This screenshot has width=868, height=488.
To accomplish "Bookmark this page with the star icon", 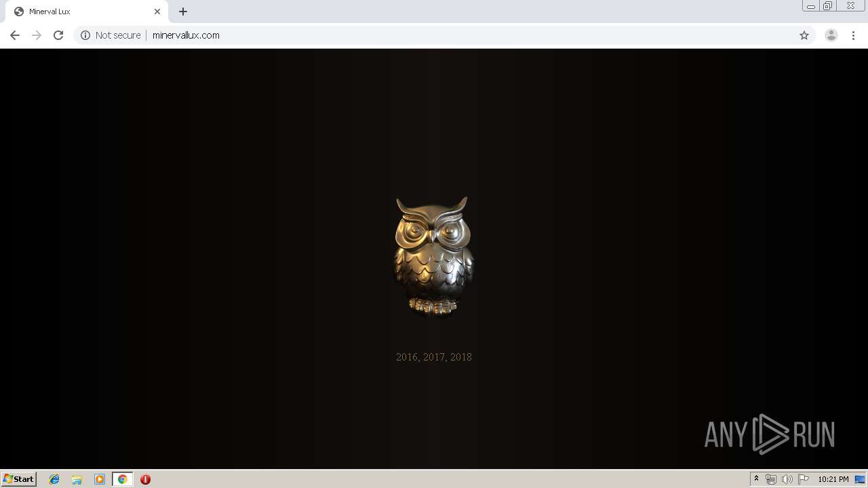I will tap(804, 35).
